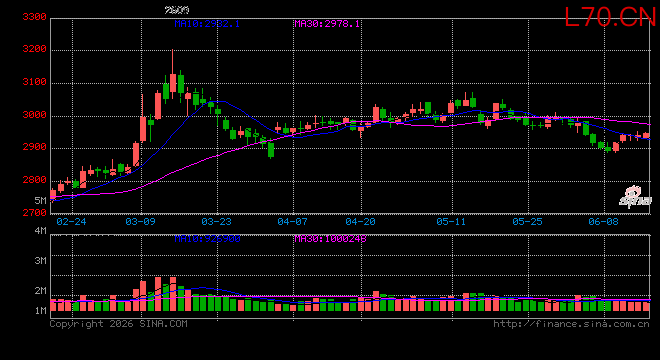The height and width of the screenshot is (360, 660).
Task: Click the 04-07 date label
Action: [x=292, y=221]
